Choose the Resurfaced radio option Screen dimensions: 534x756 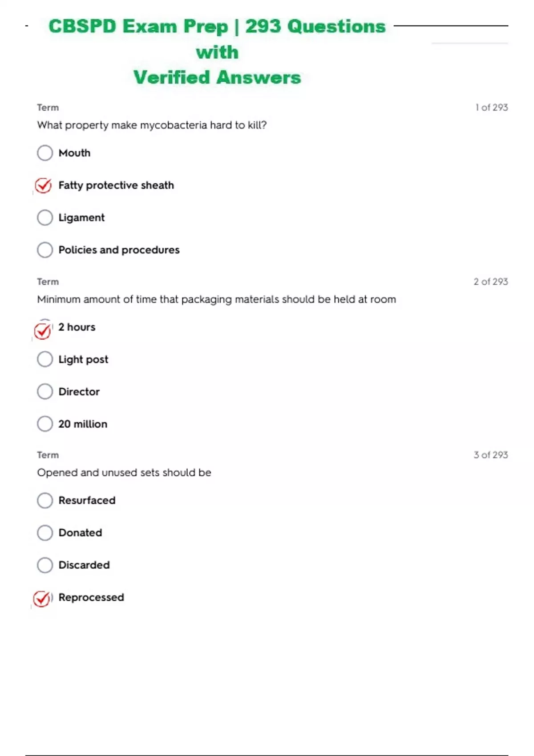coord(45,500)
